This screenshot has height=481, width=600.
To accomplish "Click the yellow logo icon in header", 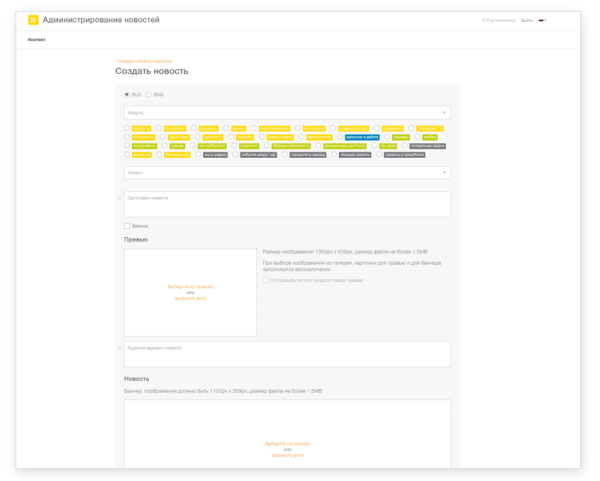I will [33, 20].
